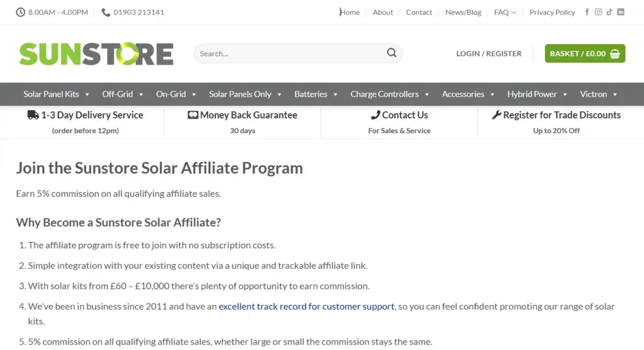Select Solar Panel Kits menu label
This screenshot has width=644, height=350.
(x=51, y=94)
